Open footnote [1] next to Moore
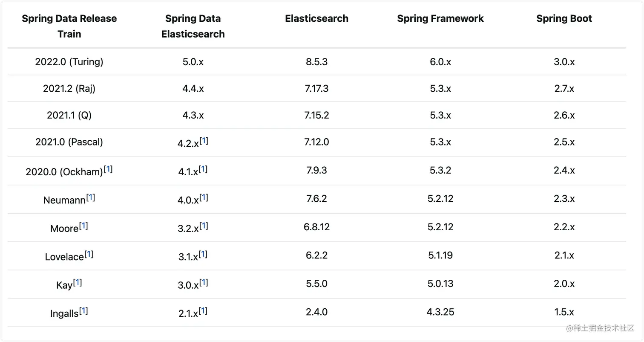Screen dimensions: 644x342 pyautogui.click(x=83, y=226)
